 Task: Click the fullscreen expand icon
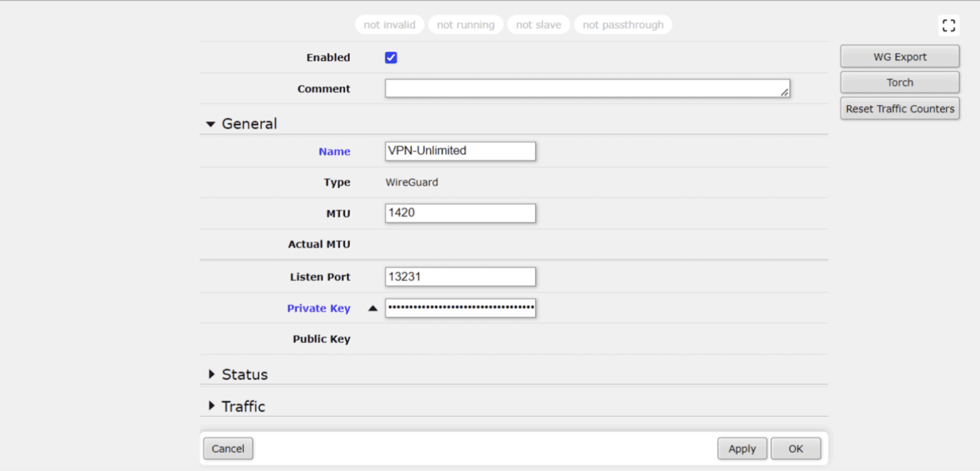949,26
